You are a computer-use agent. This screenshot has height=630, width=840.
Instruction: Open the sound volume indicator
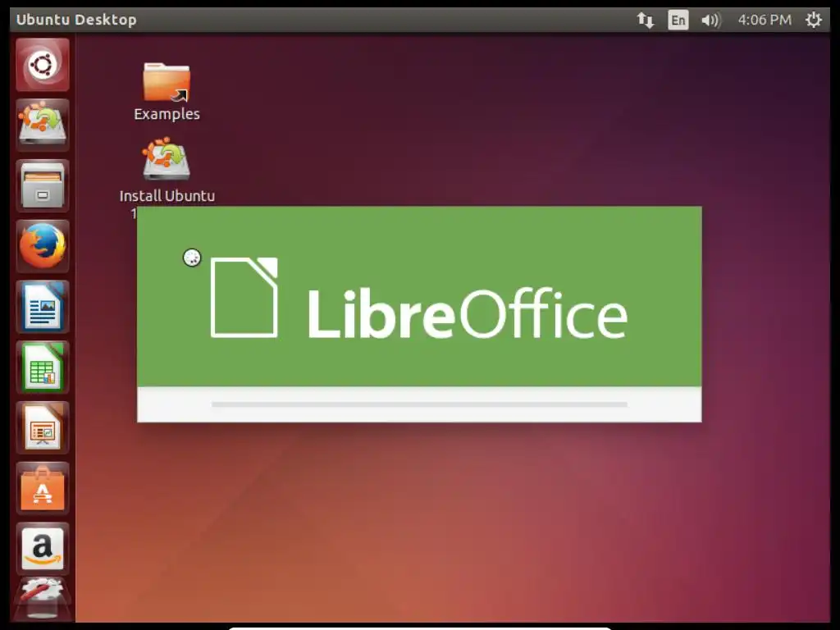[x=710, y=21]
